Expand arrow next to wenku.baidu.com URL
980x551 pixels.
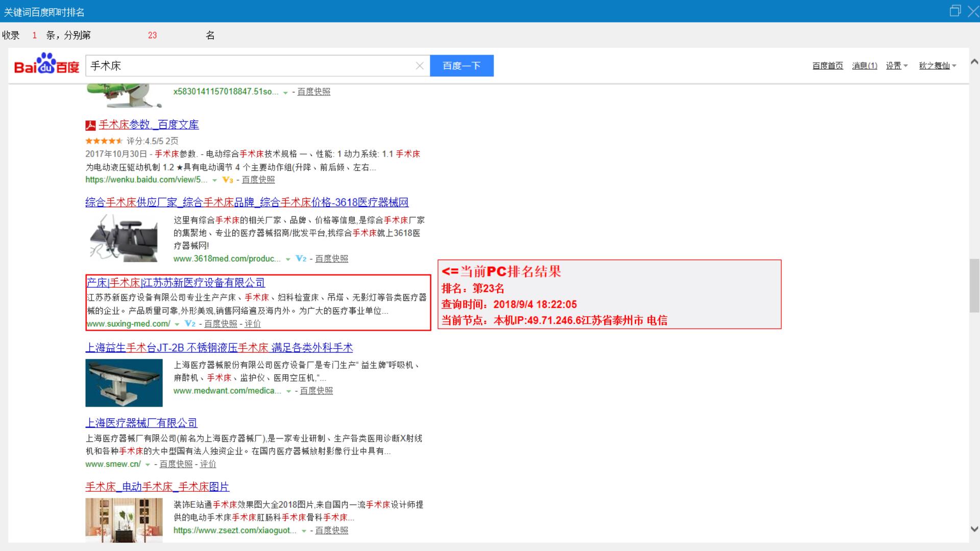215,180
